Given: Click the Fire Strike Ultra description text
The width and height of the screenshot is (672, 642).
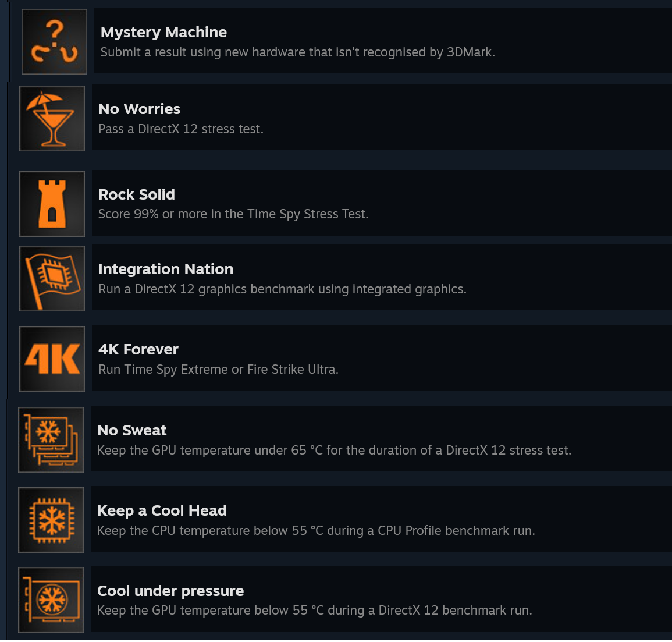Looking at the screenshot, I should click(x=218, y=370).
